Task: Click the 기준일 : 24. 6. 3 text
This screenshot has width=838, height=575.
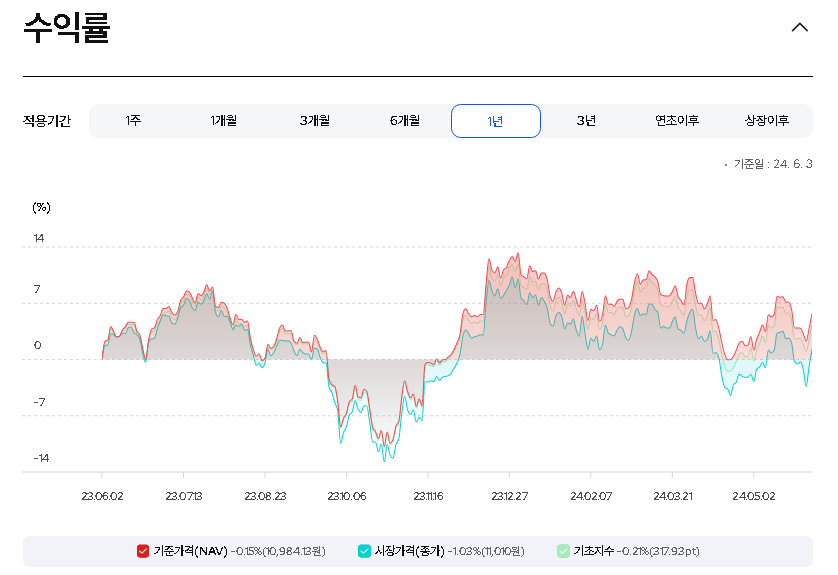Action: [772, 164]
